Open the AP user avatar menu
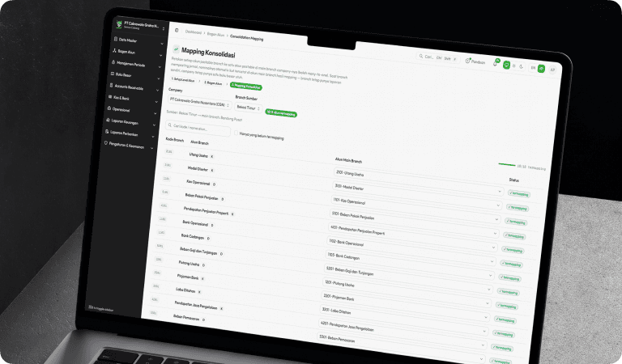The width and height of the screenshot is (622, 364). 552,70
